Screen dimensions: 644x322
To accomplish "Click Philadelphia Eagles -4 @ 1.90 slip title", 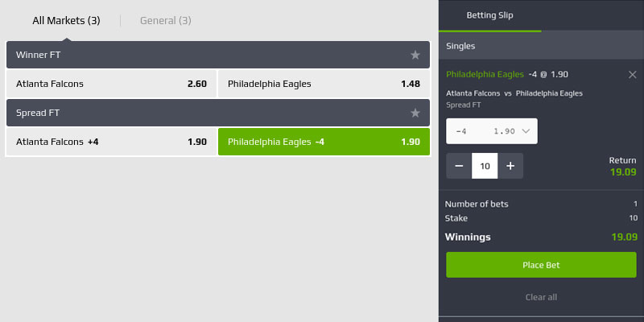I will coord(507,74).
